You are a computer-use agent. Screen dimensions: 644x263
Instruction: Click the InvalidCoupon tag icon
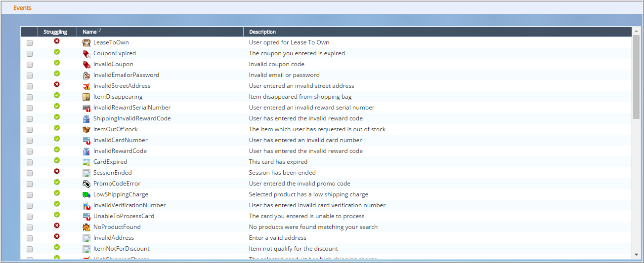[x=86, y=65]
